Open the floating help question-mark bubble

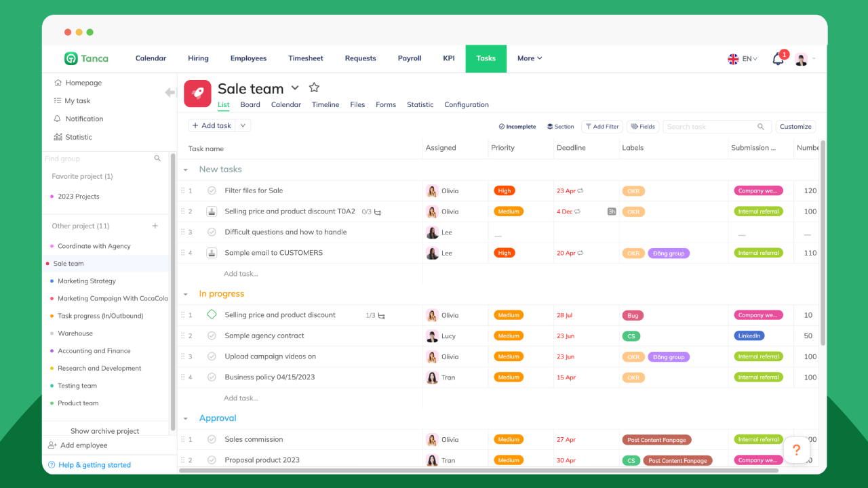click(796, 449)
